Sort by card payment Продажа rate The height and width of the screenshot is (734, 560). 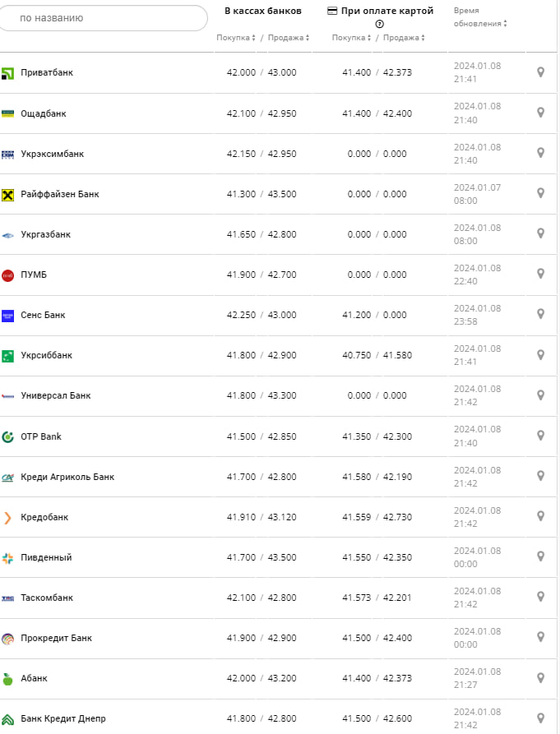(x=404, y=38)
